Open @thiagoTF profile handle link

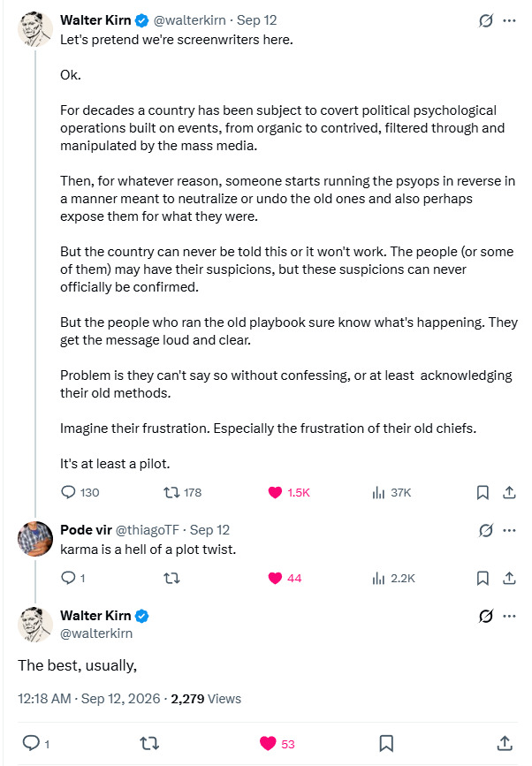(x=148, y=529)
